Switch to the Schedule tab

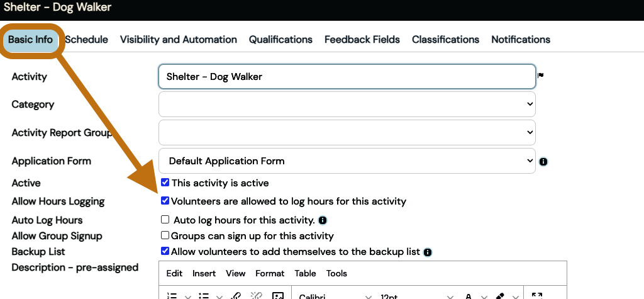[x=87, y=40]
